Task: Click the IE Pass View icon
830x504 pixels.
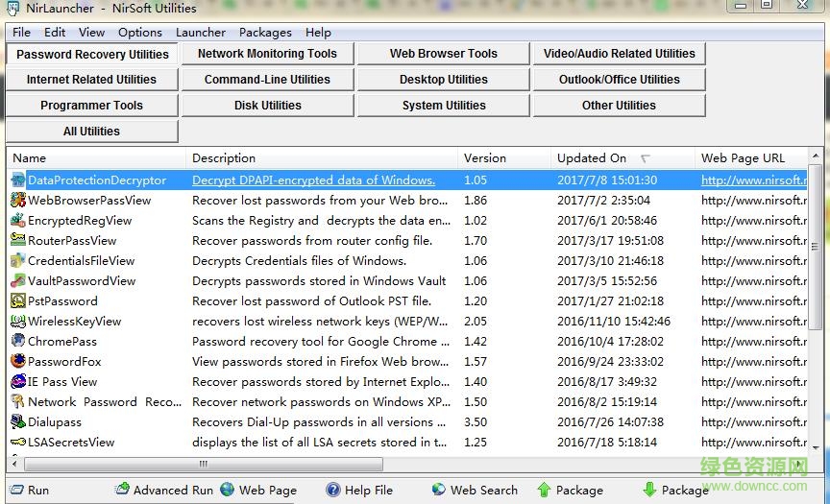Action: [17, 381]
